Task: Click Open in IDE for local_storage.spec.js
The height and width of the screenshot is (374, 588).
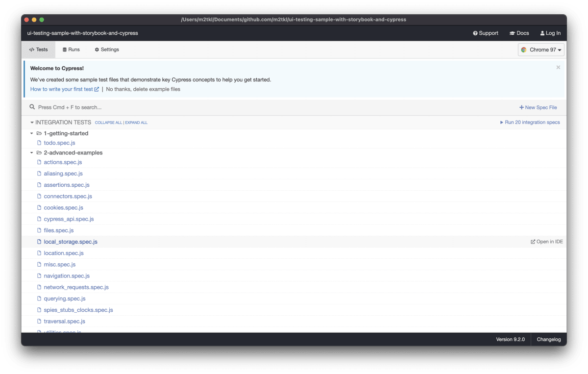Action: [547, 242]
